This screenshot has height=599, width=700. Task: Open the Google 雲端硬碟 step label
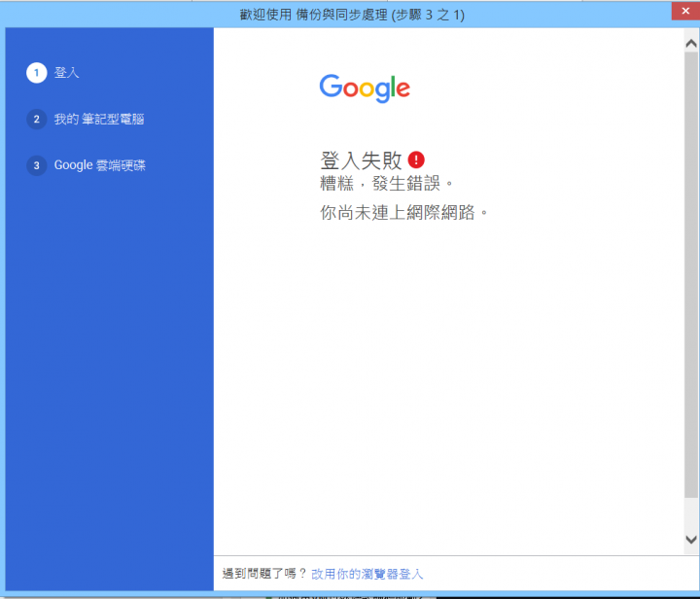100,165
